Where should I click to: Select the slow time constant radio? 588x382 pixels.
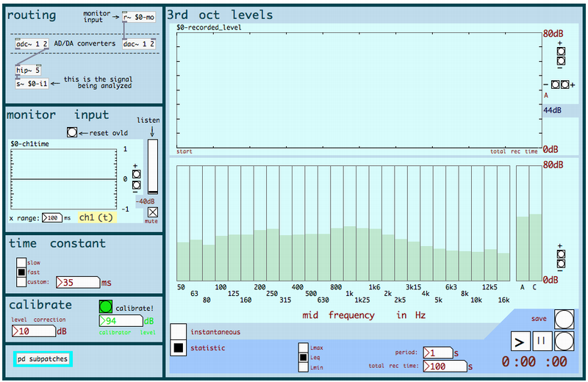21,262
